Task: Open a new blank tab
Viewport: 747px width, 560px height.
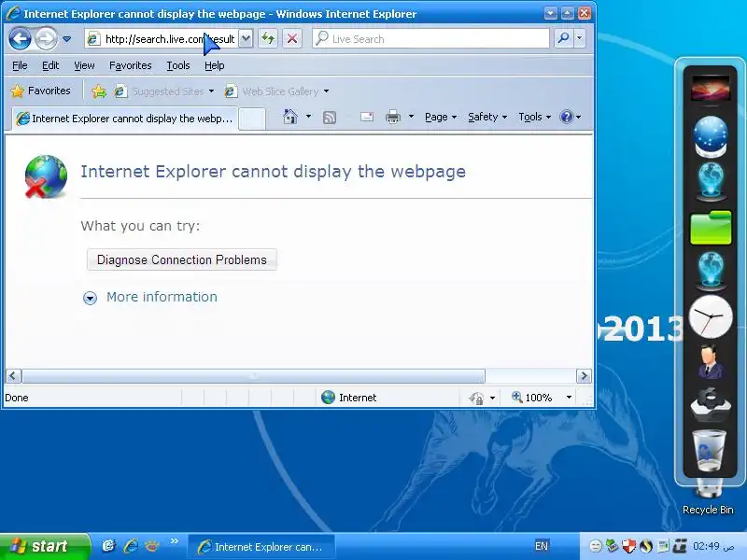Action: 251,119
